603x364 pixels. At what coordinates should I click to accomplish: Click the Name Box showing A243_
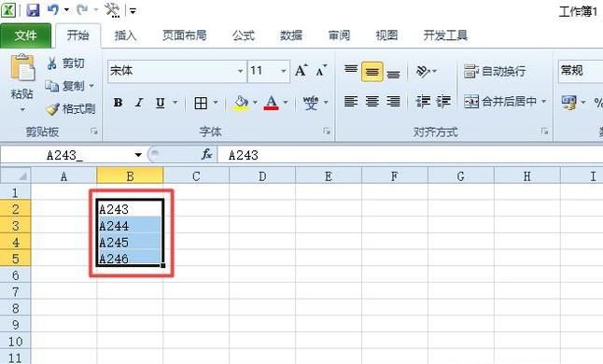tap(65, 155)
